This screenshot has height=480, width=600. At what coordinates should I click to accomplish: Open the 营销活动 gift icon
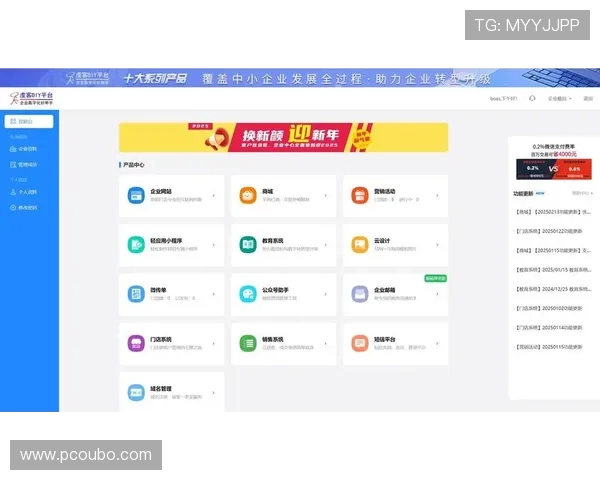[360, 196]
